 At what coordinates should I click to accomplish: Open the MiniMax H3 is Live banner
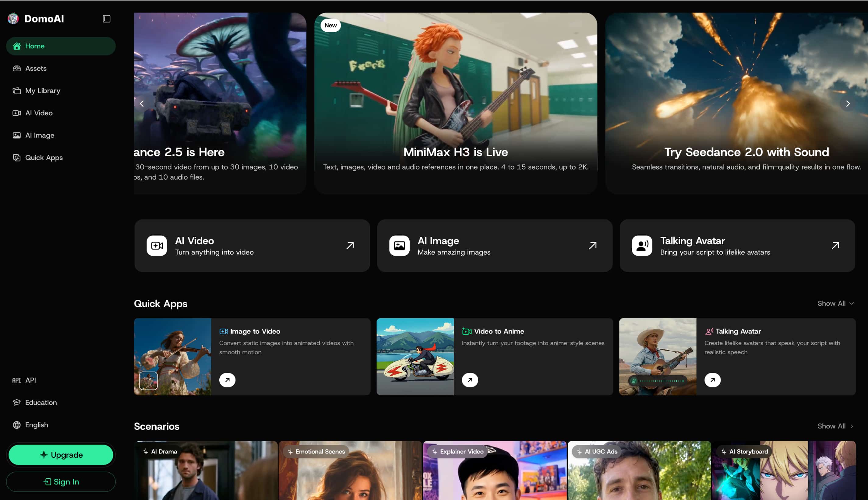click(456, 103)
